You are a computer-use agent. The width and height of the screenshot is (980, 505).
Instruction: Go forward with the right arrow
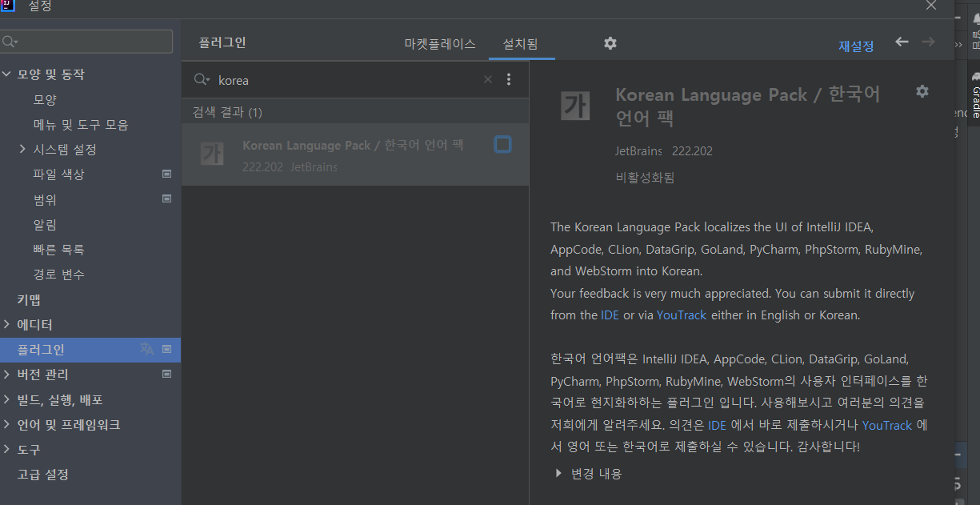coord(928,42)
